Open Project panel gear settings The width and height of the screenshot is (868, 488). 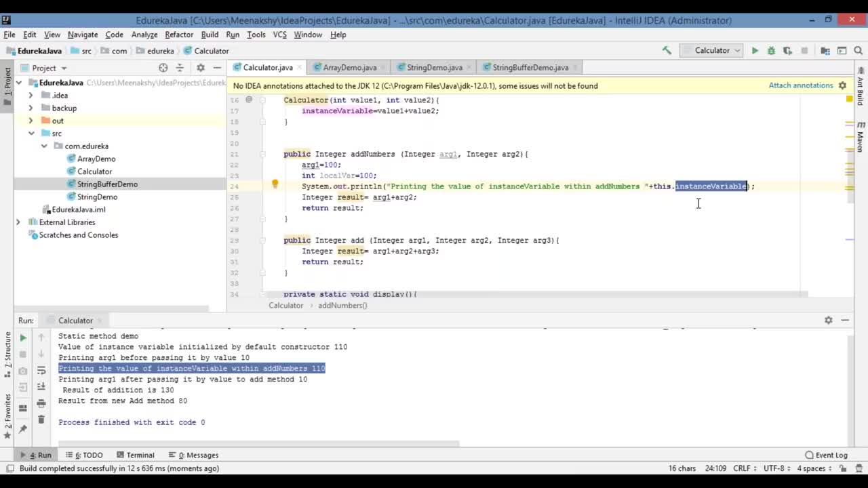[x=200, y=68]
